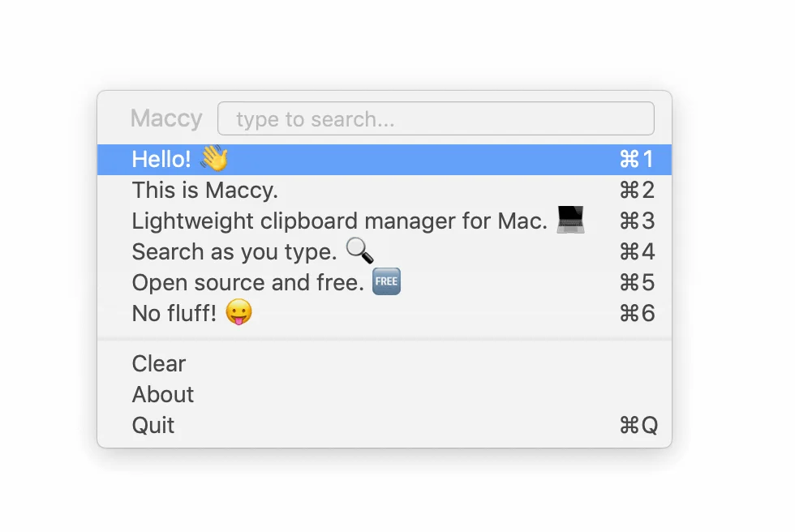795x532 pixels.
Task: Open the About dialog
Action: pyautogui.click(x=162, y=394)
